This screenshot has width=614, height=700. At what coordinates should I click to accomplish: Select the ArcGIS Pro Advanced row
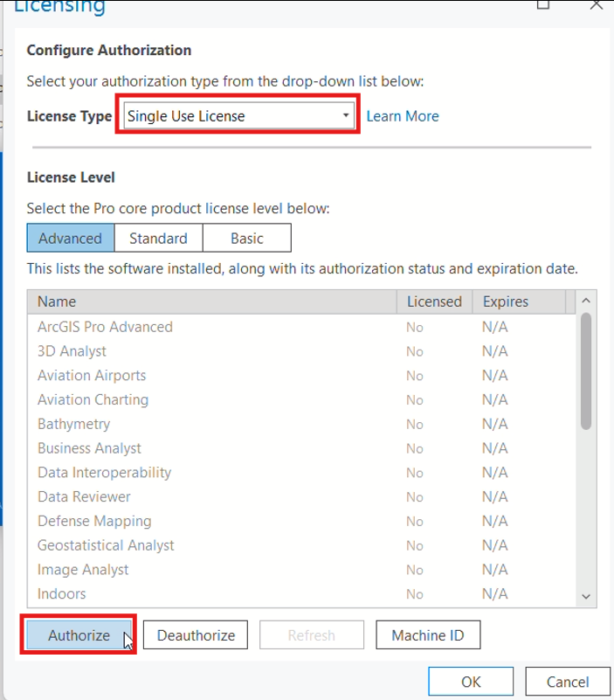(x=103, y=325)
